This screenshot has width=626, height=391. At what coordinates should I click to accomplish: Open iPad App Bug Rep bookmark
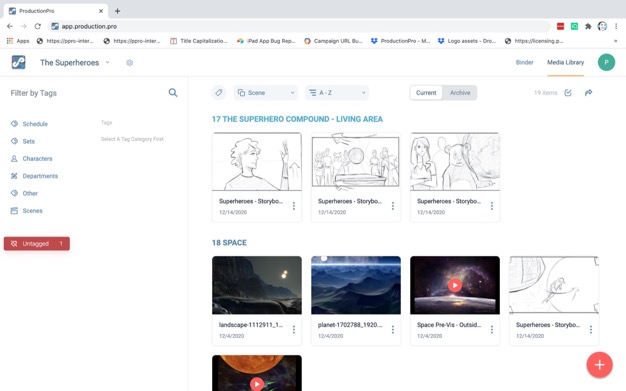[x=266, y=41]
